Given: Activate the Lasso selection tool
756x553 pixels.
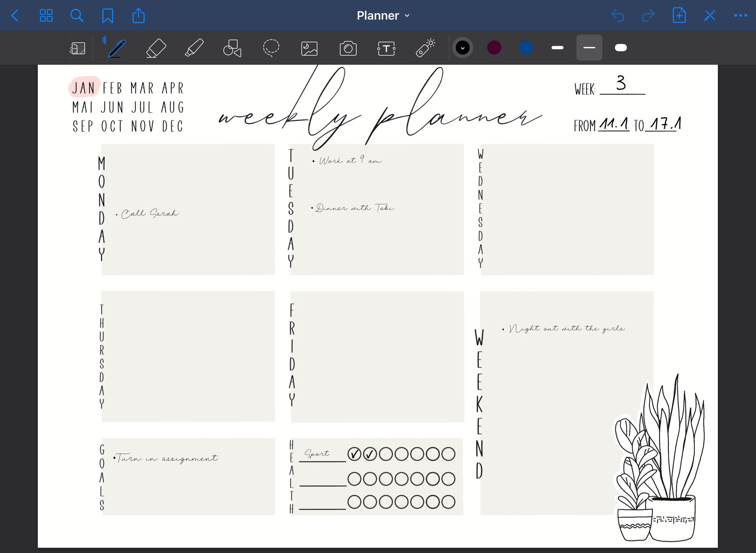Looking at the screenshot, I should point(271,48).
